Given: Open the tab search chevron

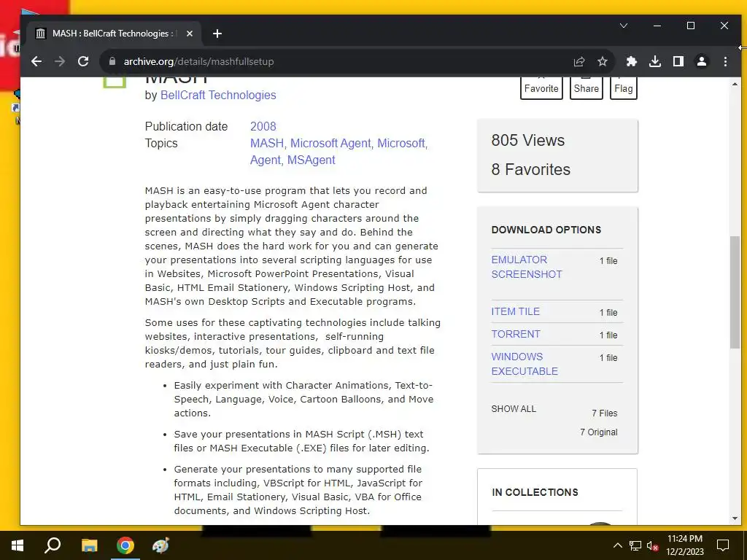Looking at the screenshot, I should coord(624,26).
